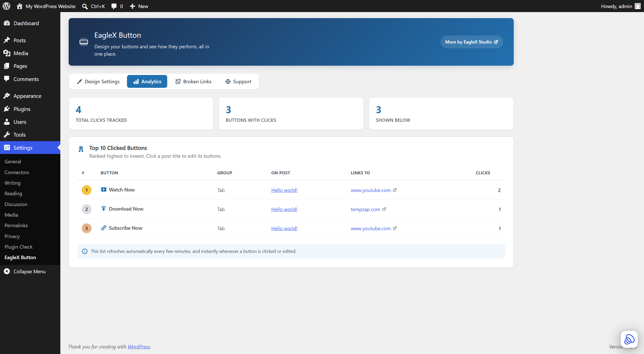Open www.youtube.com link in Watch Now row

371,190
